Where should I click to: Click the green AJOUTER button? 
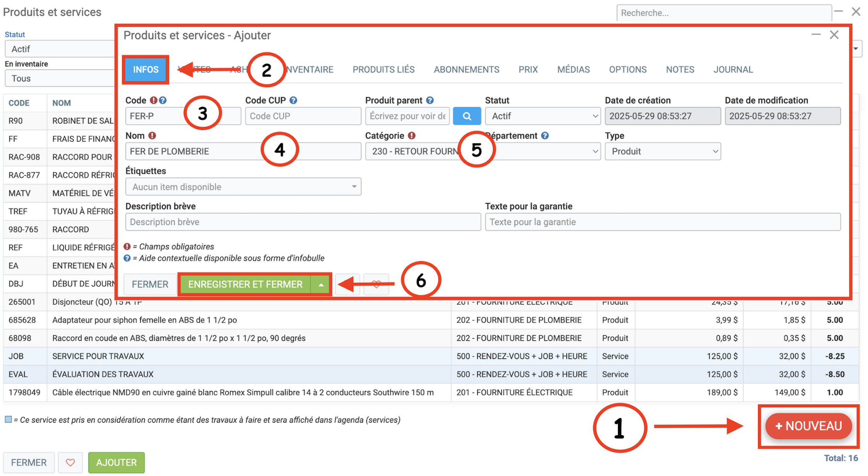116,462
